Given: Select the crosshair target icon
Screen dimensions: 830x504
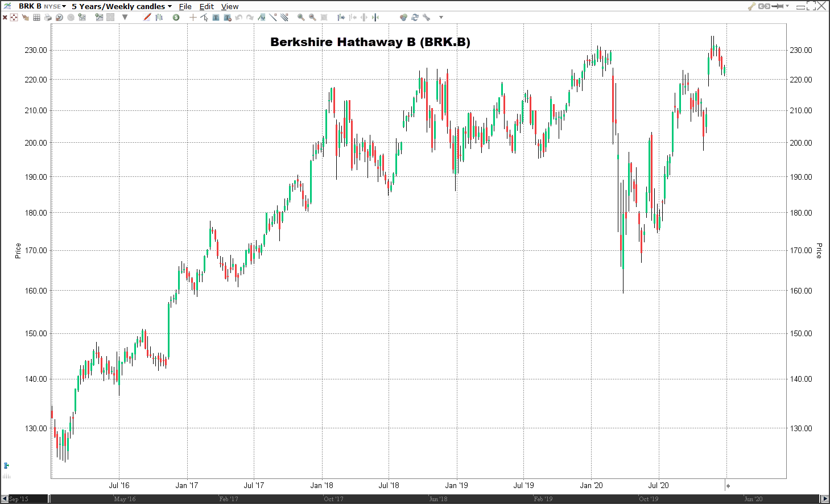Looking at the screenshot, I should 14,18.
